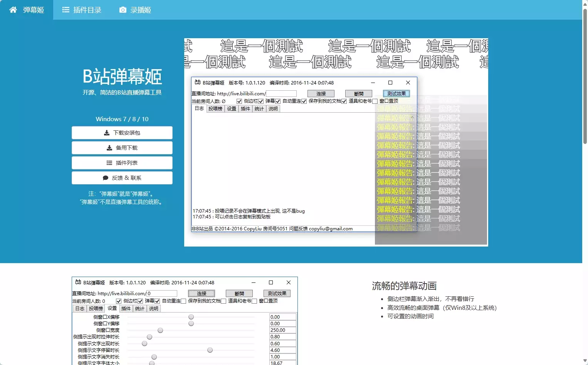
Task: Click the 侧窗口X偏移 slider handle
Action: [x=191, y=317]
